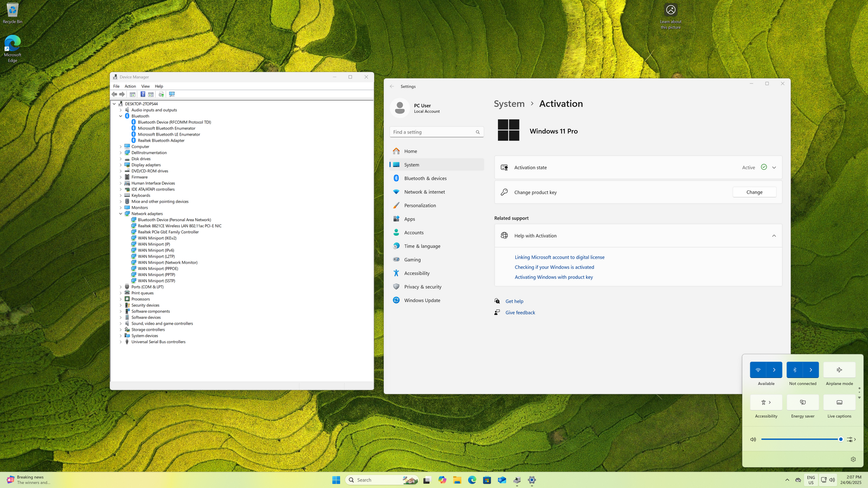
Task: Click the blue Help icon in Device Manager toolbar
Action: coord(143,94)
